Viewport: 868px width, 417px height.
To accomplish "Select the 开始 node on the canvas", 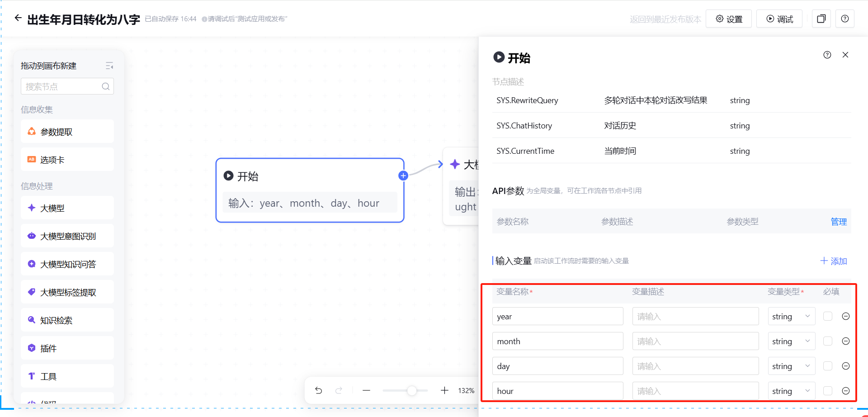I will pos(310,190).
